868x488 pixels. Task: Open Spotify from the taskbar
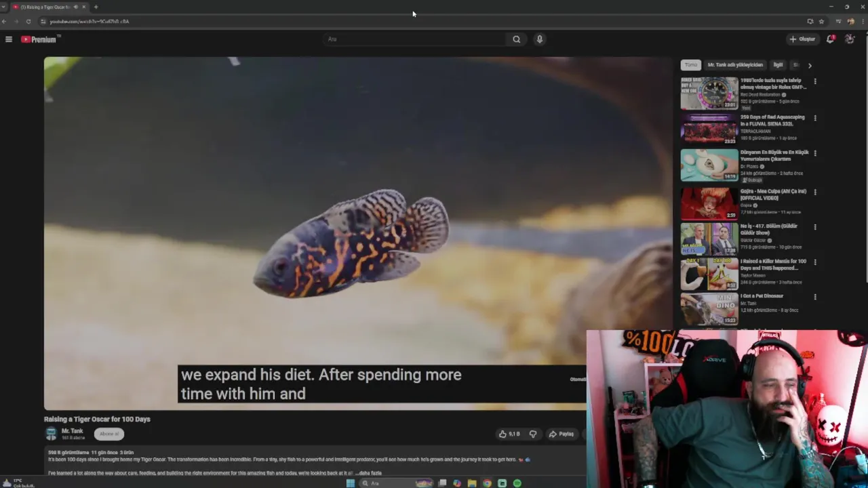tap(517, 483)
